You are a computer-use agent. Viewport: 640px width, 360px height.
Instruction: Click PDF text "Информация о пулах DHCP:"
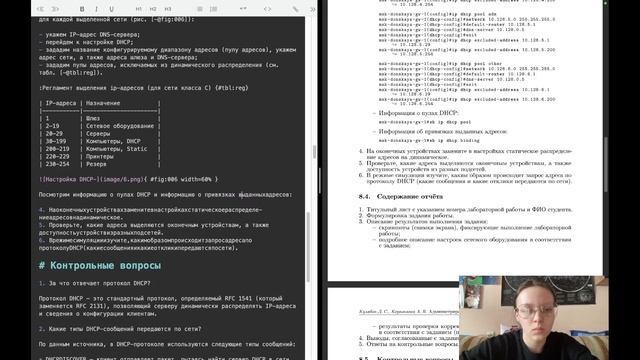[418, 113]
